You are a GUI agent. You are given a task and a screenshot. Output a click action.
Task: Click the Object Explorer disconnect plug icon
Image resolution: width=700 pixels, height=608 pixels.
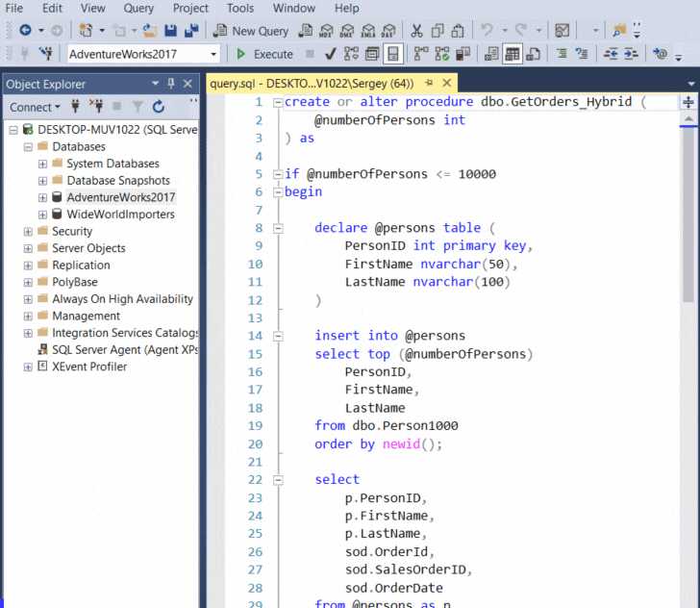point(96,107)
